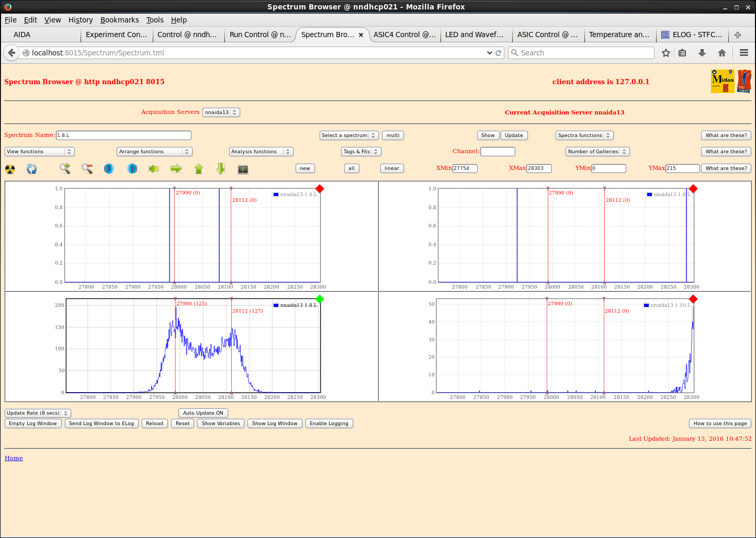Screen dimensions: 756x538
Task: Click the zoom out magnifier icon
Action: point(87,168)
